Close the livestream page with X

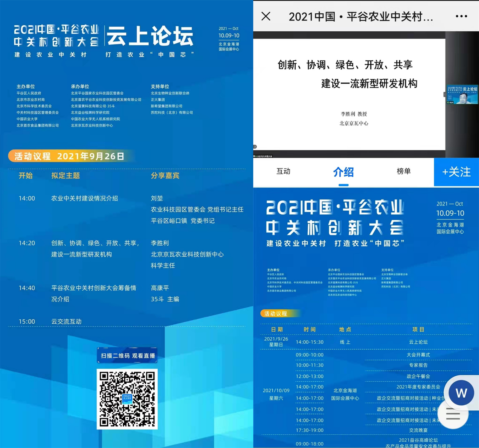[x=266, y=16]
